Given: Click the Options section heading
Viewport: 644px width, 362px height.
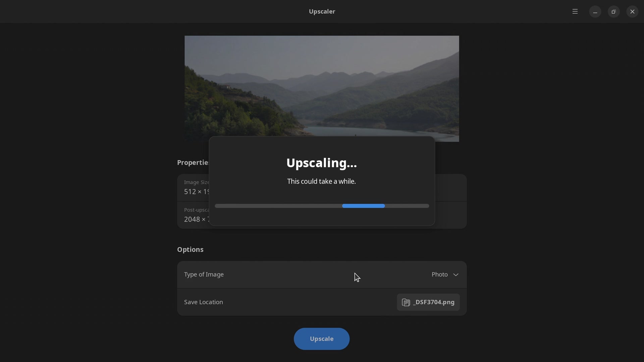Looking at the screenshot, I should point(190,250).
